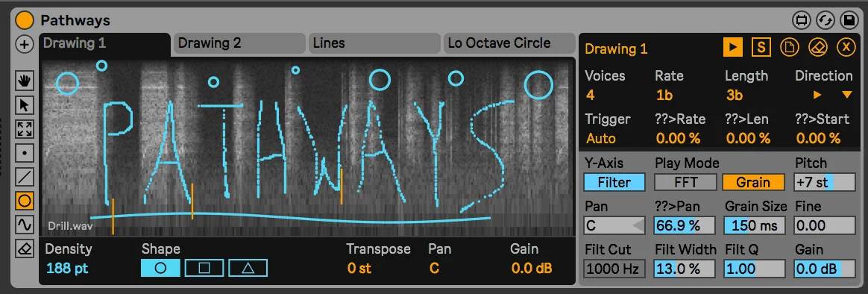Select the square point shape

(x=204, y=268)
